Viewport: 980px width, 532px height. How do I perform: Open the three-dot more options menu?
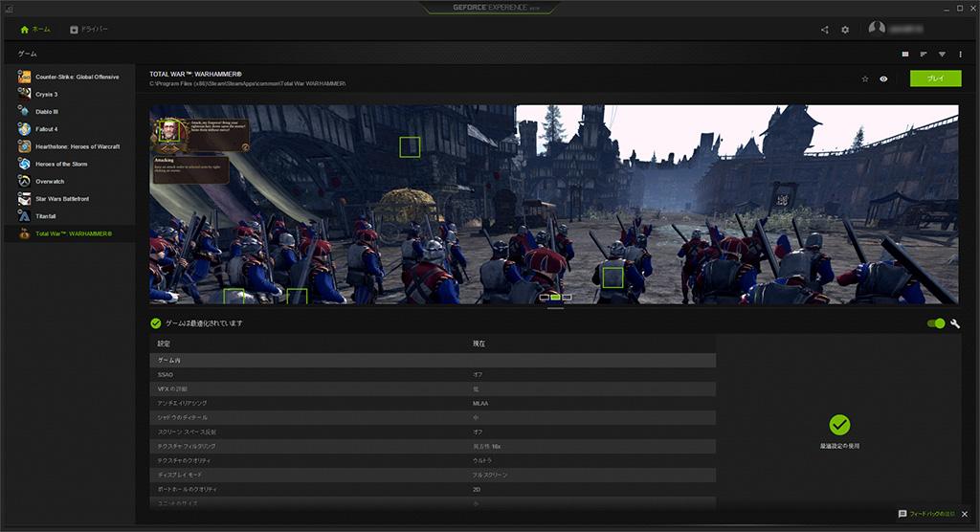(959, 55)
